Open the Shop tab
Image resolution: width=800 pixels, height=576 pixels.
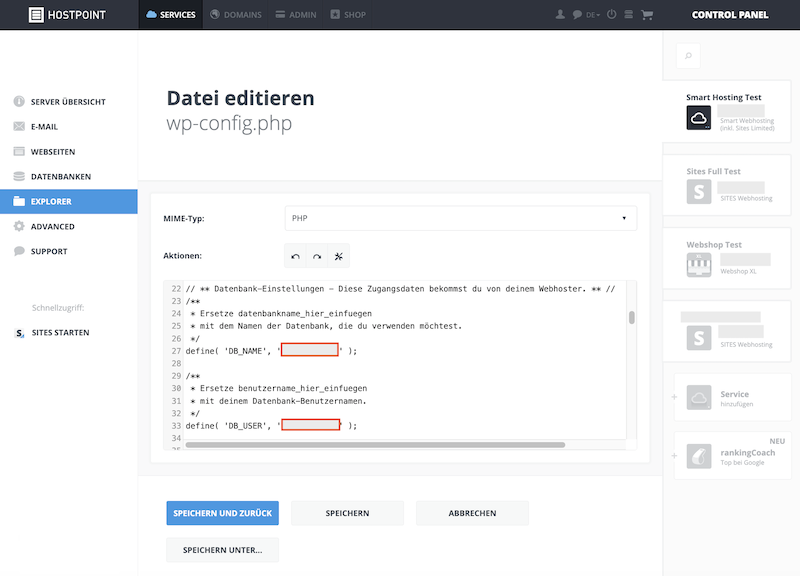(x=348, y=15)
